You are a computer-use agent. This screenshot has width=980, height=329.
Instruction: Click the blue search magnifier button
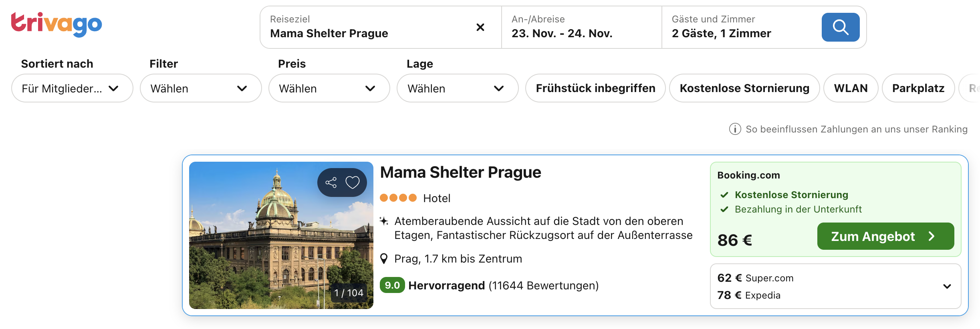[840, 27]
